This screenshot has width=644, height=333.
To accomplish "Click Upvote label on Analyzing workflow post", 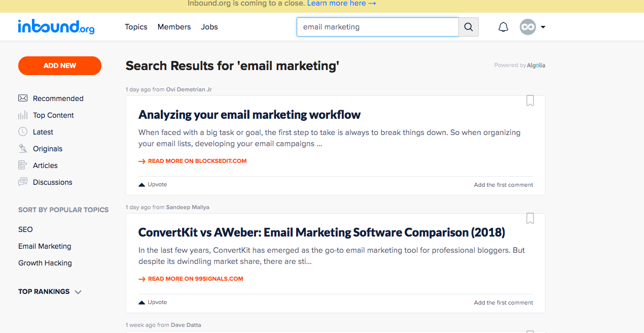I will tap(157, 185).
